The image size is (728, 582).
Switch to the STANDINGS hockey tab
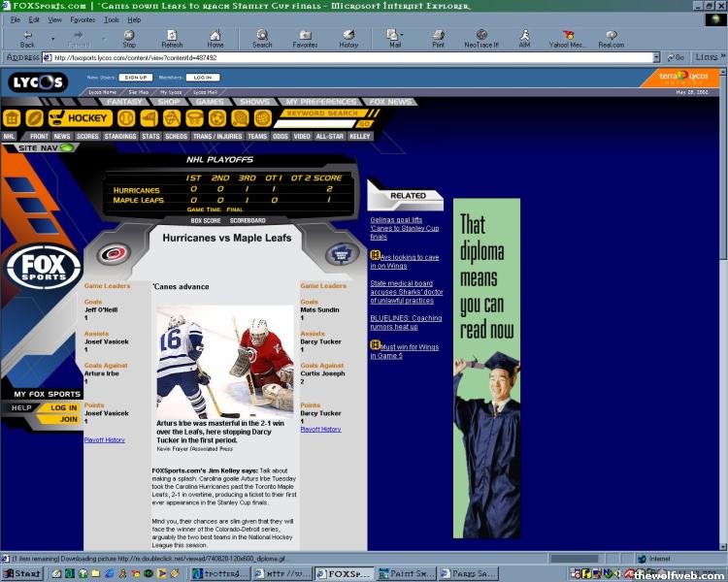[120, 137]
